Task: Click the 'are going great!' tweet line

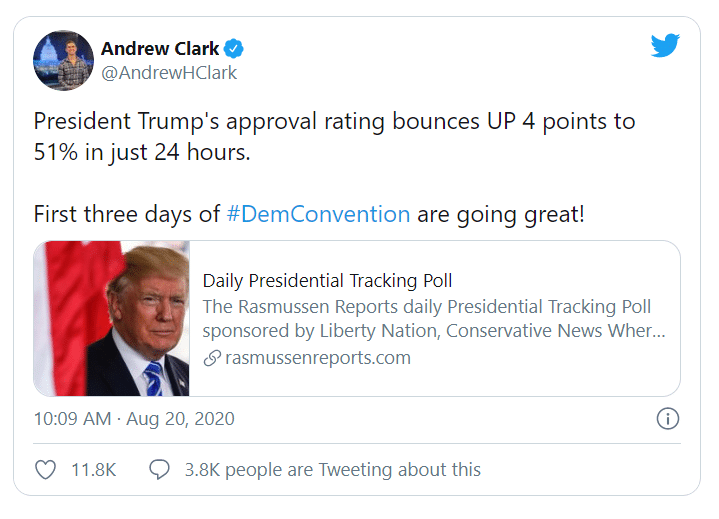Action: (x=501, y=215)
